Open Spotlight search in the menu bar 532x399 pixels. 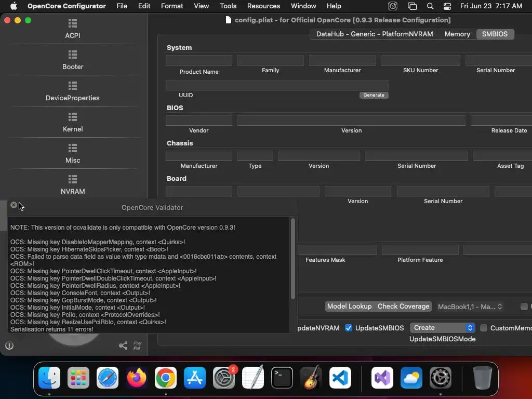coord(430,6)
